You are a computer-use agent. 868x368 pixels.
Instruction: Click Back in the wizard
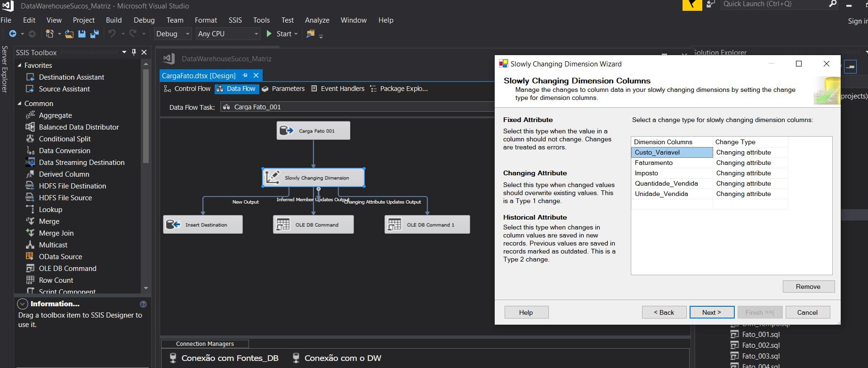(664, 312)
